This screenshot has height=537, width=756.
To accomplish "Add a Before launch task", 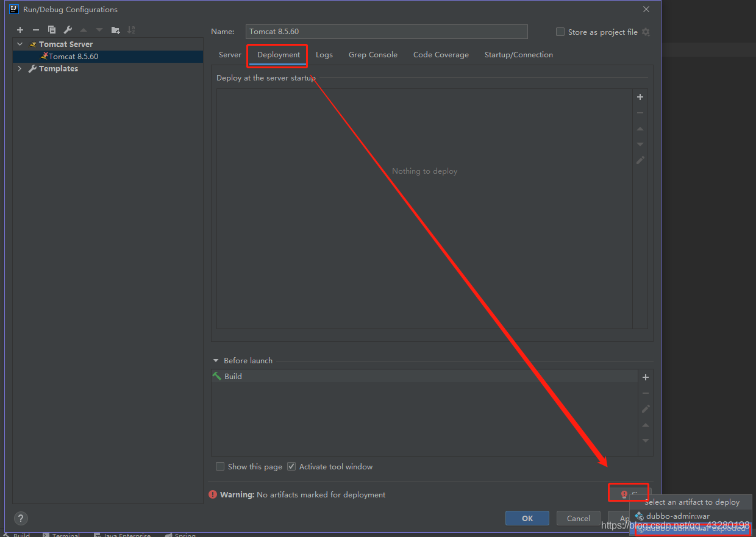I will (646, 377).
